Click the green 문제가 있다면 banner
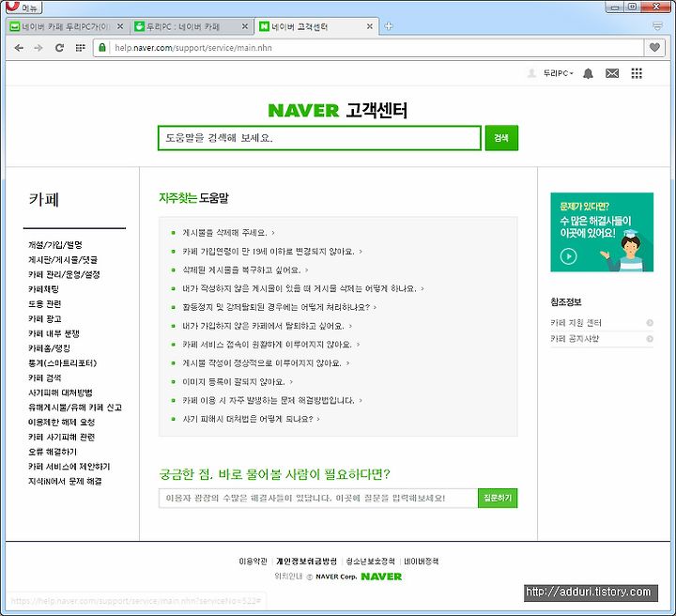Screen dimensions: 676x616 [602, 232]
